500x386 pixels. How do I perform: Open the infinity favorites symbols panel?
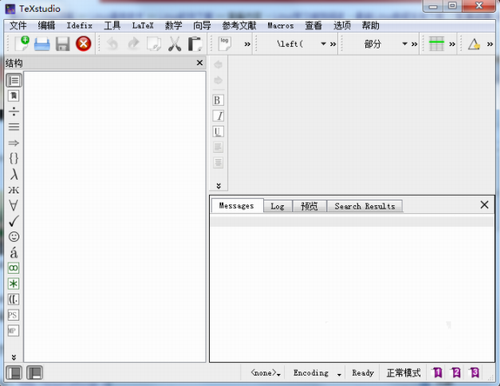pyautogui.click(x=14, y=268)
